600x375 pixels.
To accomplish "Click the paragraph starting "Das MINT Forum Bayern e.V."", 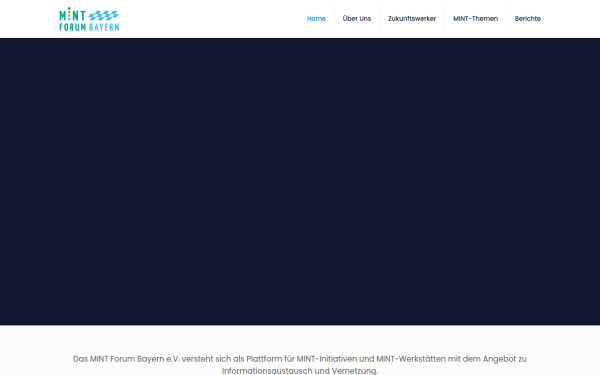I will pyautogui.click(x=300, y=365).
